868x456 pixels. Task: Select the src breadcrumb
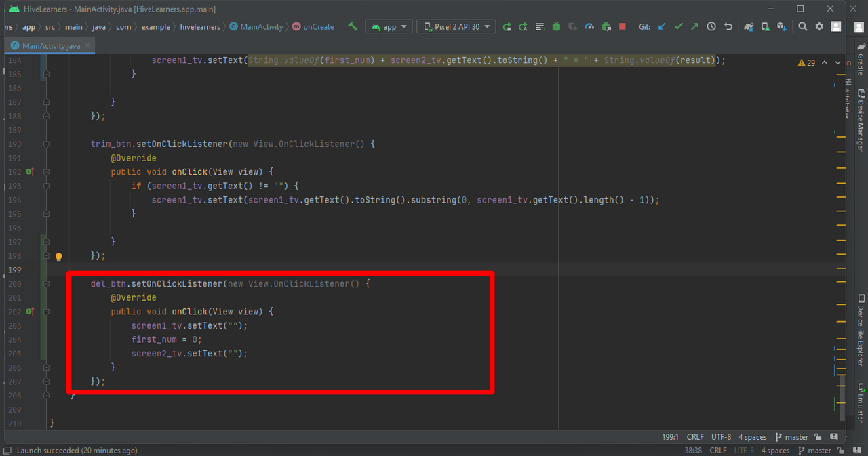click(51, 26)
